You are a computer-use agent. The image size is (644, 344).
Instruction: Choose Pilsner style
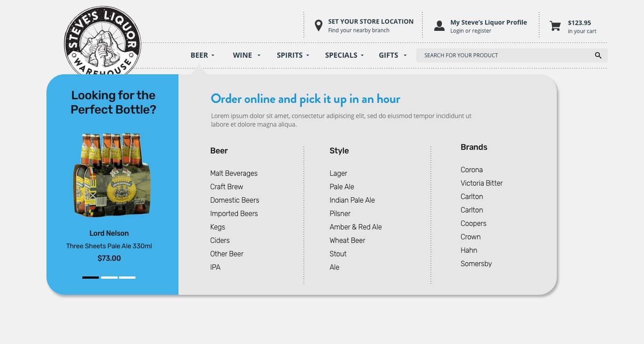pyautogui.click(x=340, y=213)
